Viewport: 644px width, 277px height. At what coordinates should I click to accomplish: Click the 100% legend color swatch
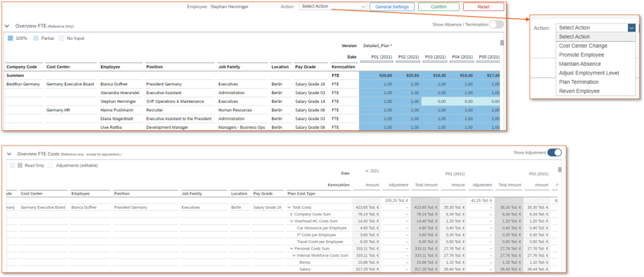[10, 38]
